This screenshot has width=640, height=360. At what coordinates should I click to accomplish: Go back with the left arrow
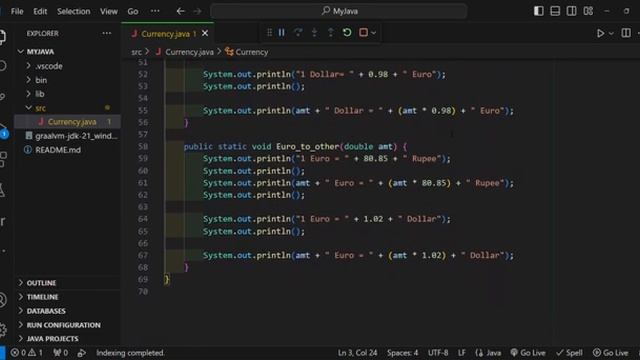(180, 11)
